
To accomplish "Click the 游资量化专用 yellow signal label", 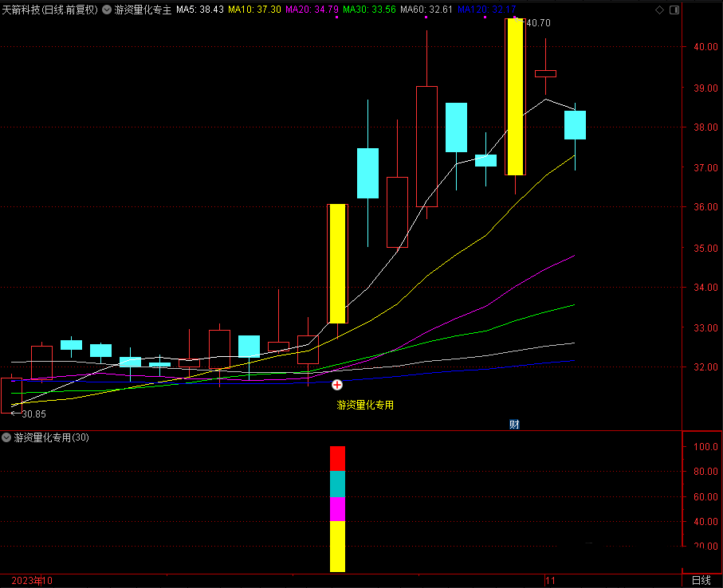I will coord(365,406).
